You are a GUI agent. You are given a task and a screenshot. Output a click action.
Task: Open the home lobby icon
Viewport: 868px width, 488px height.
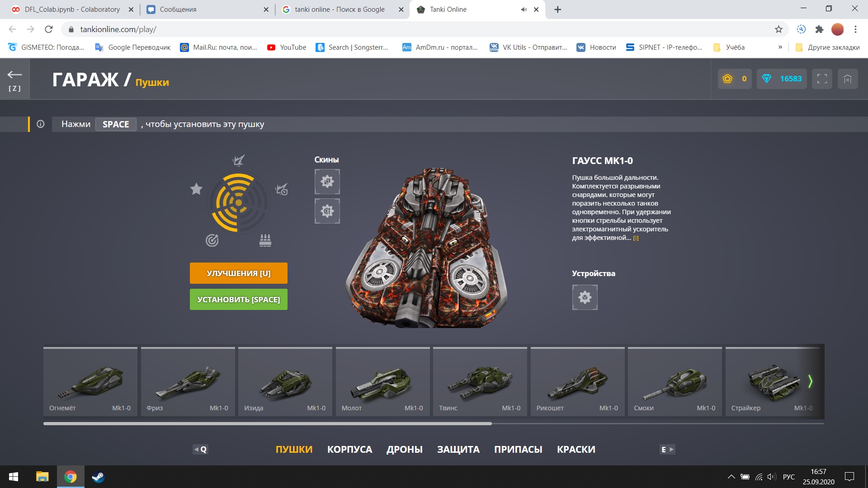point(848,79)
